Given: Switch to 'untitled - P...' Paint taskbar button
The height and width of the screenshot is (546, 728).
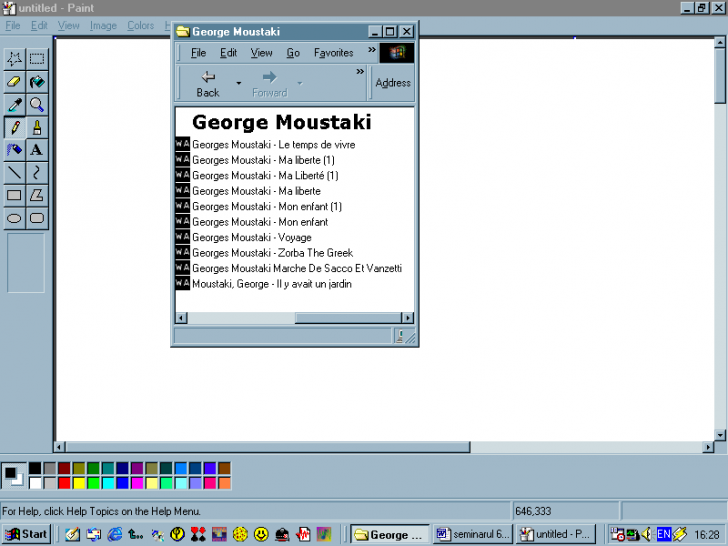Looking at the screenshot, I should tap(555, 534).
